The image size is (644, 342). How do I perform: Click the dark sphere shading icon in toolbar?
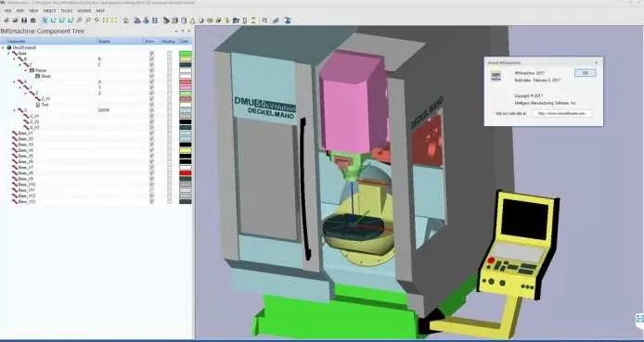pos(201,20)
